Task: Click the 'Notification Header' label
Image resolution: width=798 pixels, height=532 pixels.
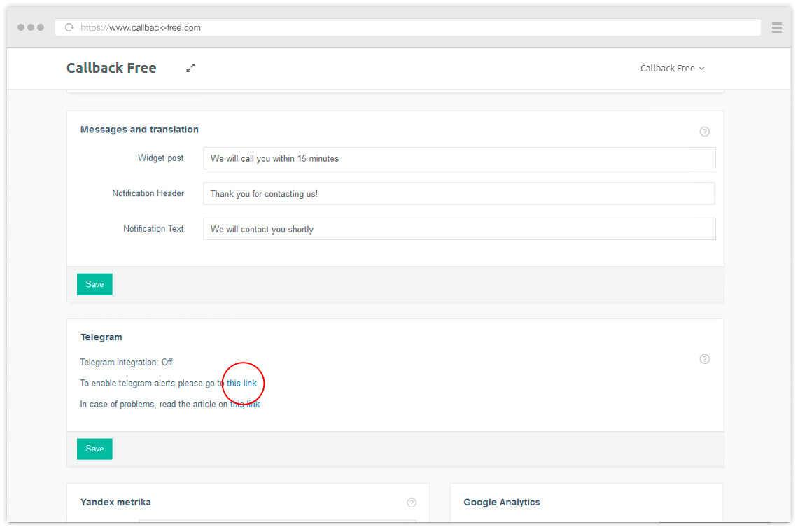Action: coord(148,193)
